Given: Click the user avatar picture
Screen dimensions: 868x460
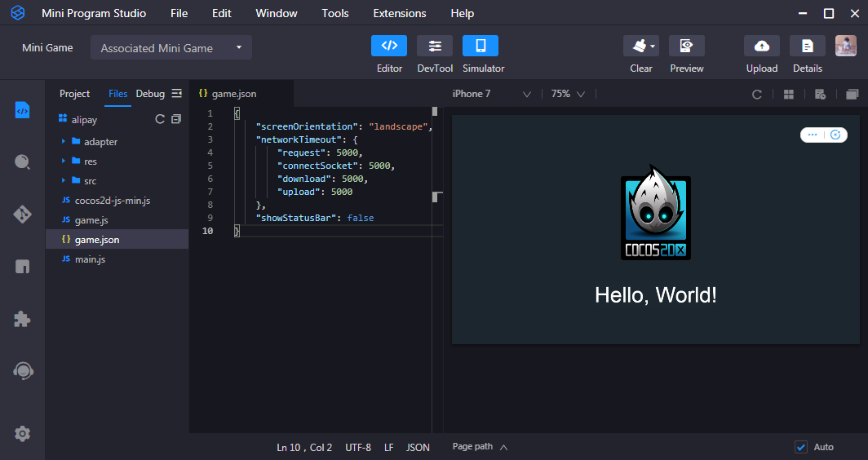Looking at the screenshot, I should coord(846,46).
